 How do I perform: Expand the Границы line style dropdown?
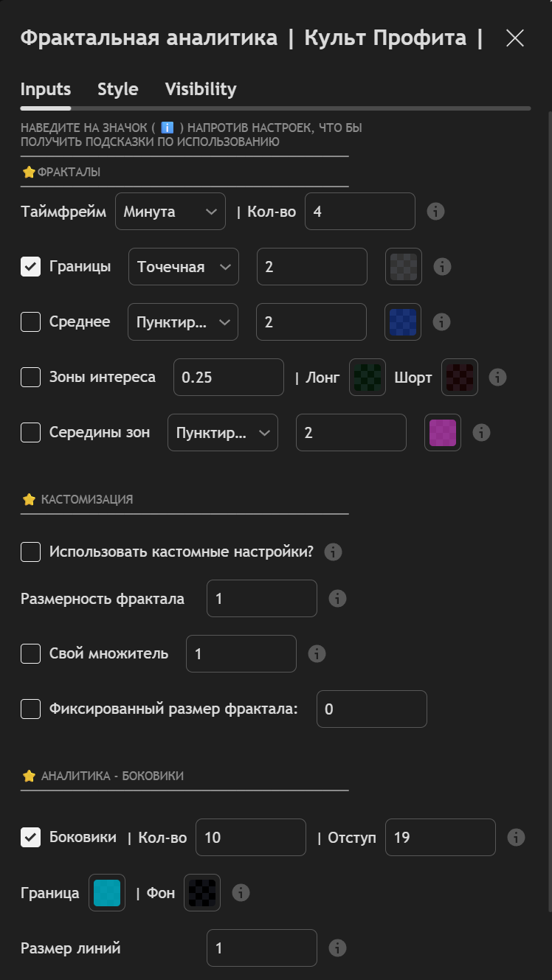[x=184, y=267]
